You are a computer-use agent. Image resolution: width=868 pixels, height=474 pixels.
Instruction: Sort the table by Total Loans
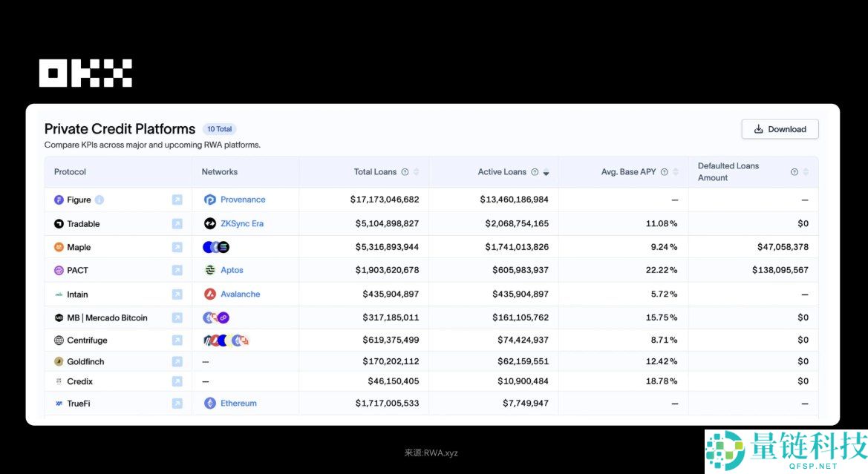click(x=416, y=172)
